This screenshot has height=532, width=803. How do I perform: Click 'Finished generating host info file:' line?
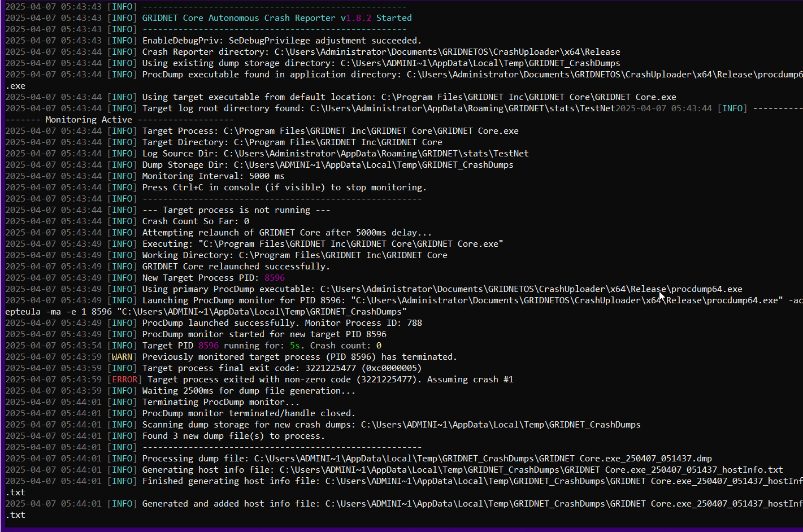(472, 481)
